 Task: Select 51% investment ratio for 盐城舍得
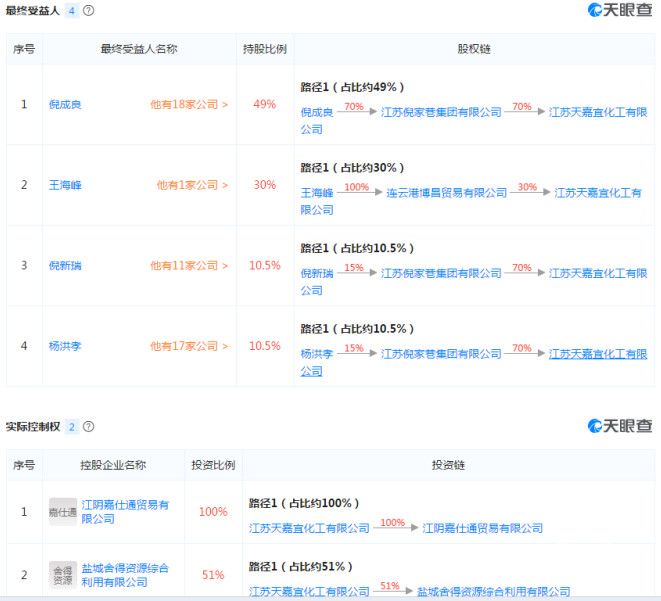click(x=213, y=575)
